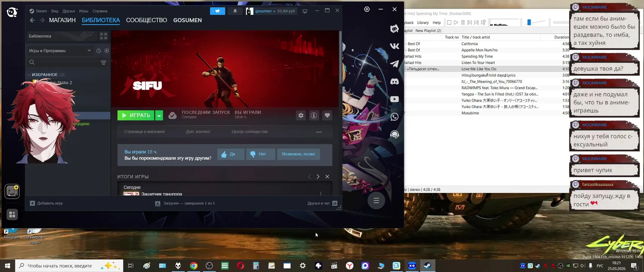Open the Игры menu

[83, 11]
